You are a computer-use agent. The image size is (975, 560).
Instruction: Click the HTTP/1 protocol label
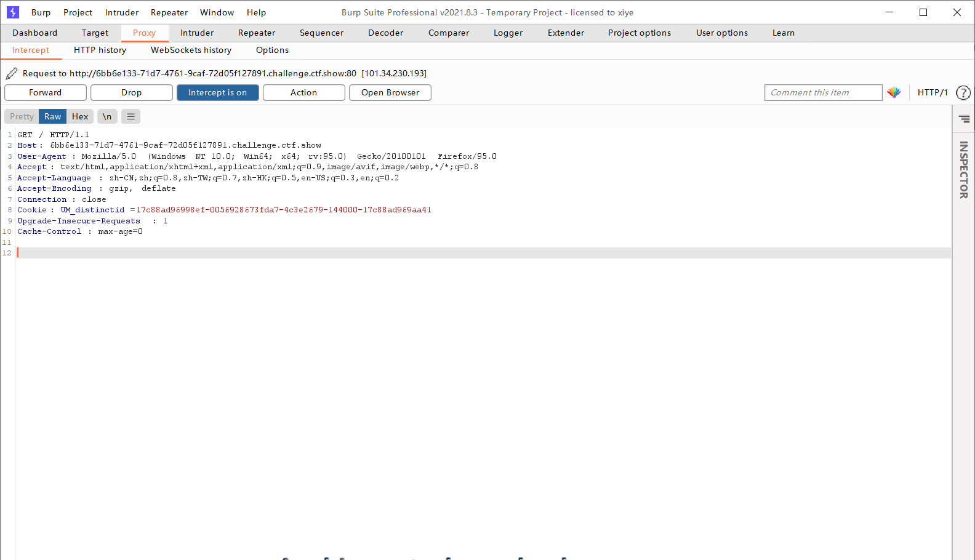coord(933,92)
